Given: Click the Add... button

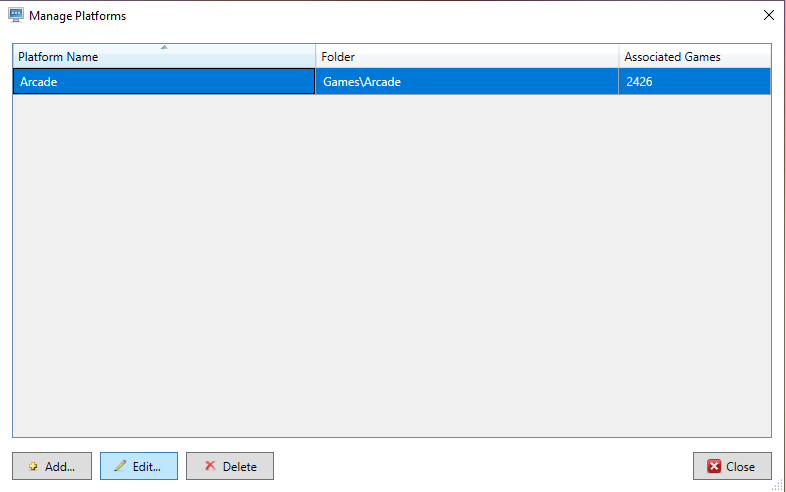Looking at the screenshot, I should tap(52, 466).
